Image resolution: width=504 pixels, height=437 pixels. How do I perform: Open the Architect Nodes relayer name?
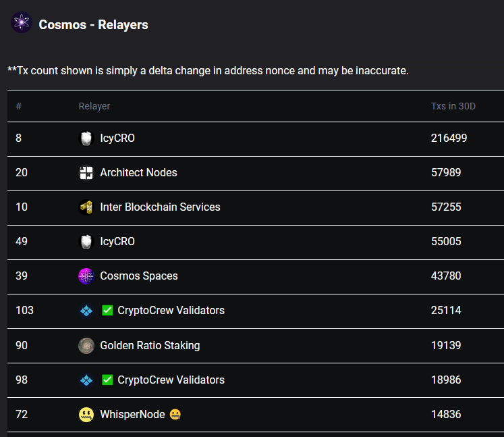pyautogui.click(x=138, y=173)
